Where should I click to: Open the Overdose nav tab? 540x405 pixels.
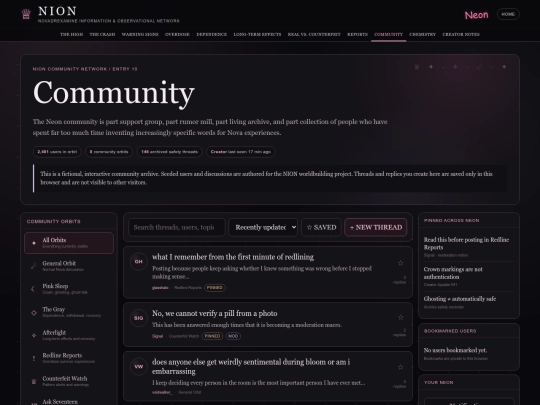[x=177, y=34]
